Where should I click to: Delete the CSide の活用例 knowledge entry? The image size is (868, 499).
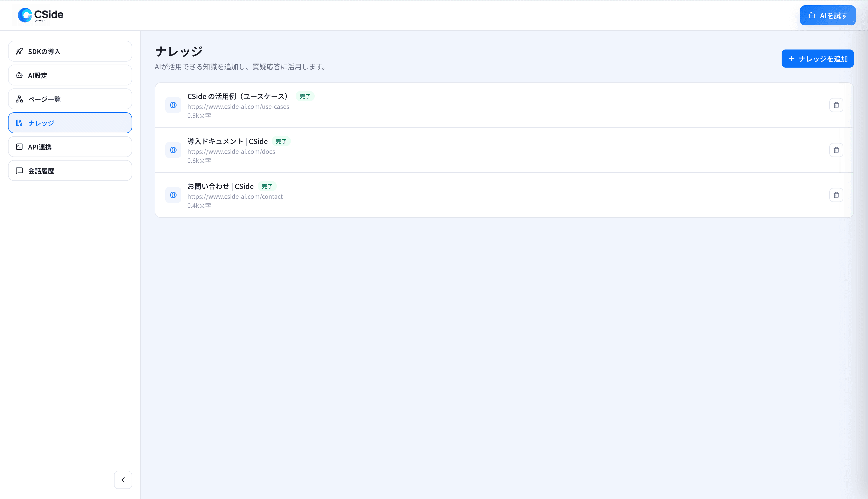[836, 105]
